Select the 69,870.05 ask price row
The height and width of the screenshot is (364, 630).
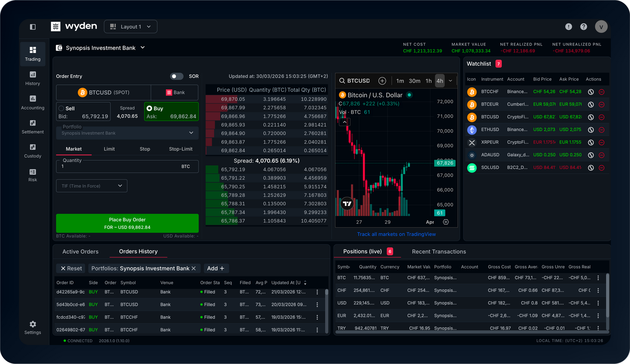pyautogui.click(x=267, y=99)
